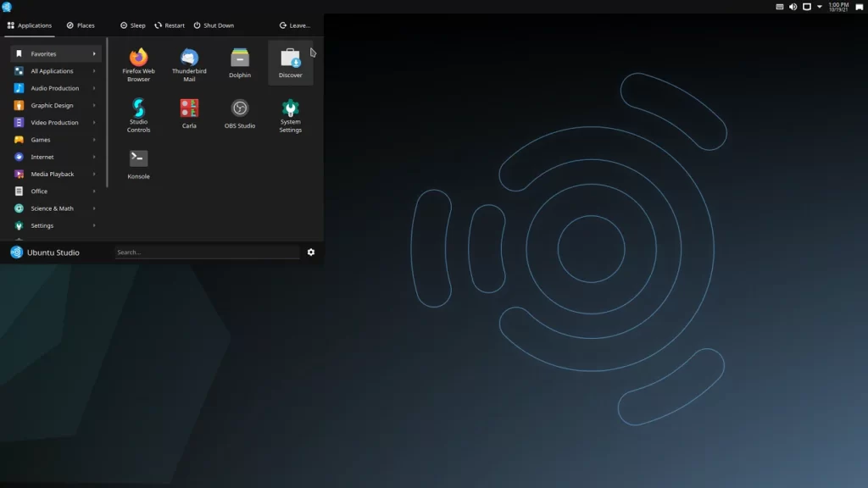Open the Dolphin file manager
The height and width of the screenshot is (488, 868).
[x=240, y=64]
